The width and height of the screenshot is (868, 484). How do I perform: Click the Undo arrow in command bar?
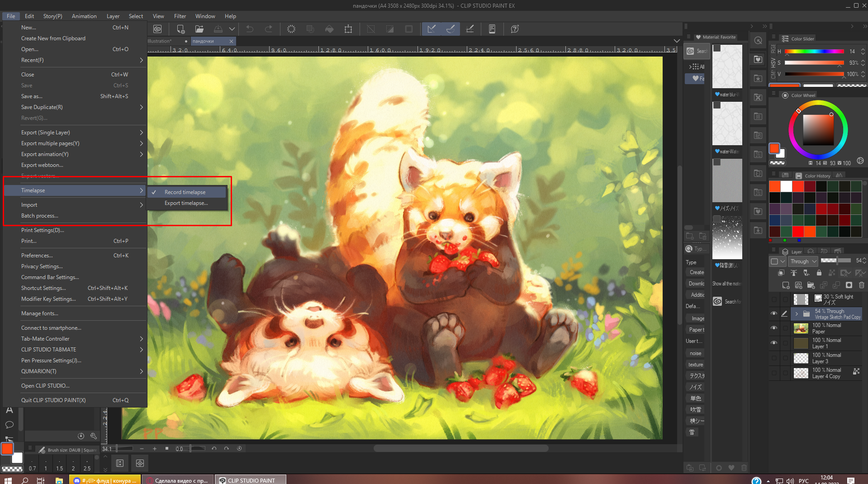tap(250, 29)
